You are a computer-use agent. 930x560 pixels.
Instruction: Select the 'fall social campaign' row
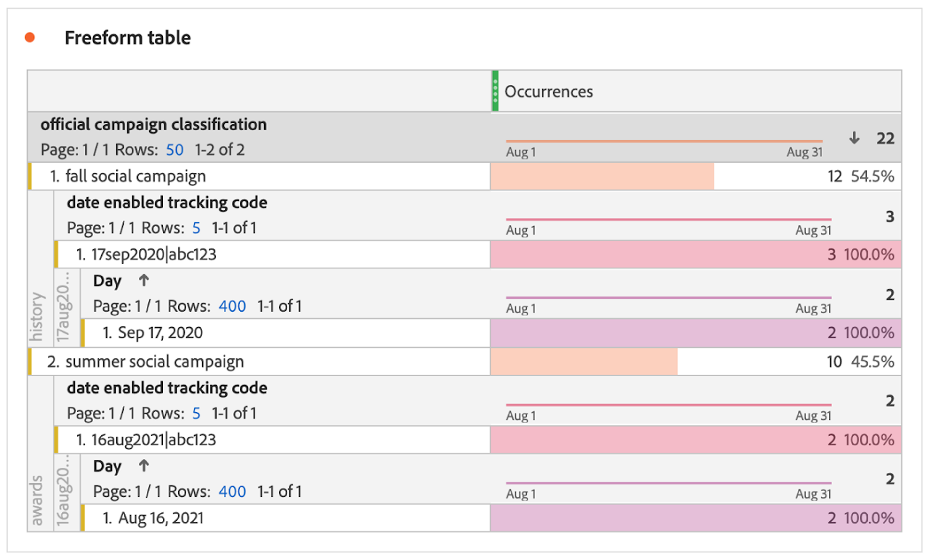[x=135, y=176]
